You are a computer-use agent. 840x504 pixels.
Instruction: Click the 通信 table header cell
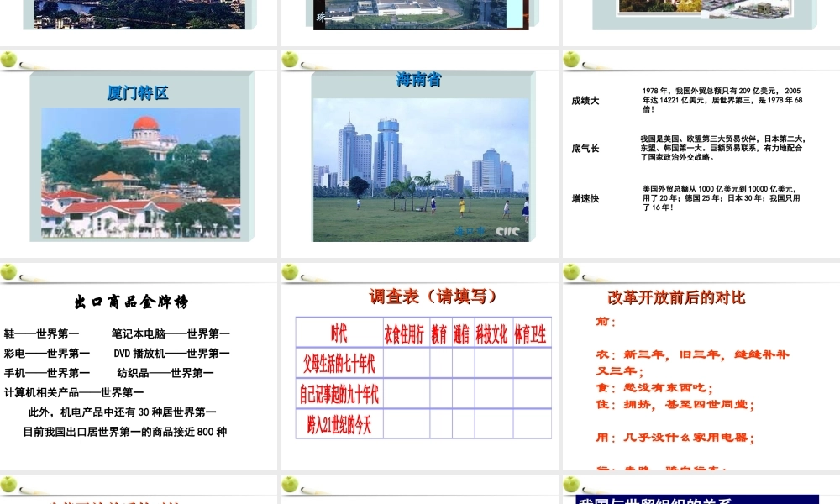tap(464, 333)
